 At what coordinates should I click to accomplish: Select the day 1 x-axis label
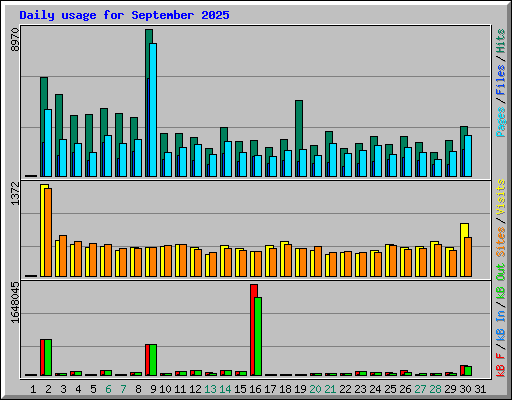point(33,389)
